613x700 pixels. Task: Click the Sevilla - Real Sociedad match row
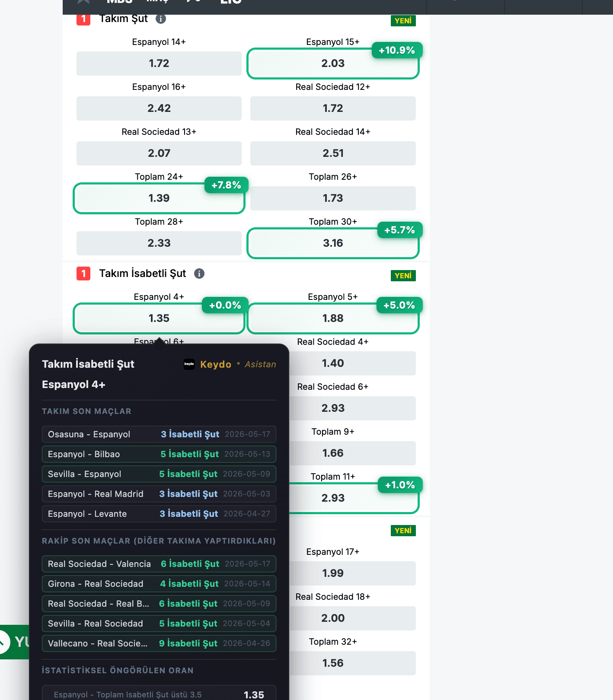(x=159, y=624)
